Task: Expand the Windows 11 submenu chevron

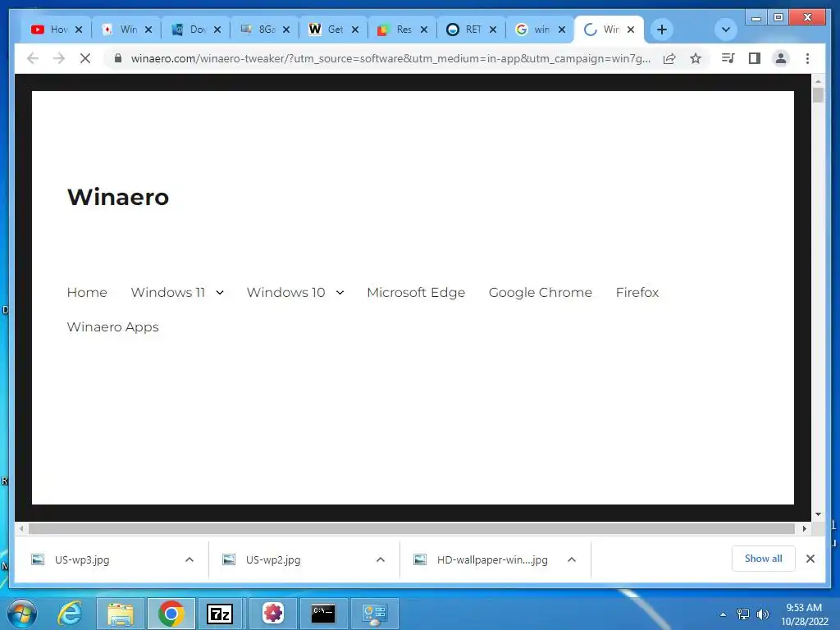Action: (x=220, y=293)
